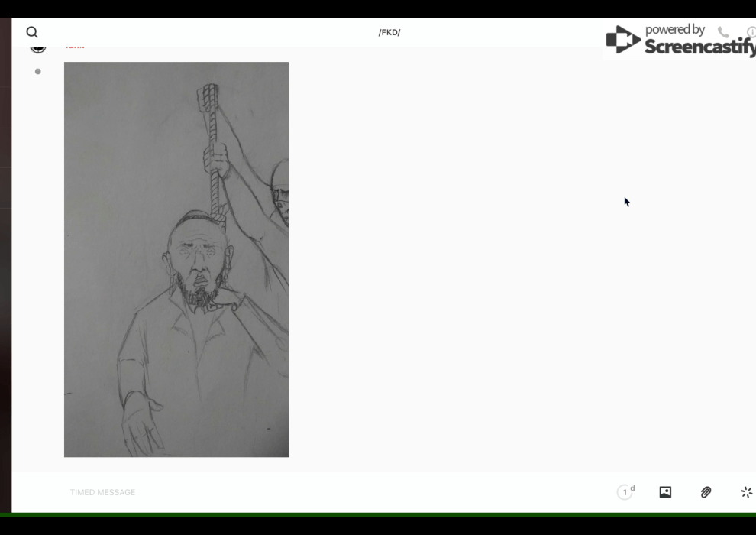This screenshot has height=535, width=756.
Task: Attach a file with the paperclip icon
Action: point(706,492)
